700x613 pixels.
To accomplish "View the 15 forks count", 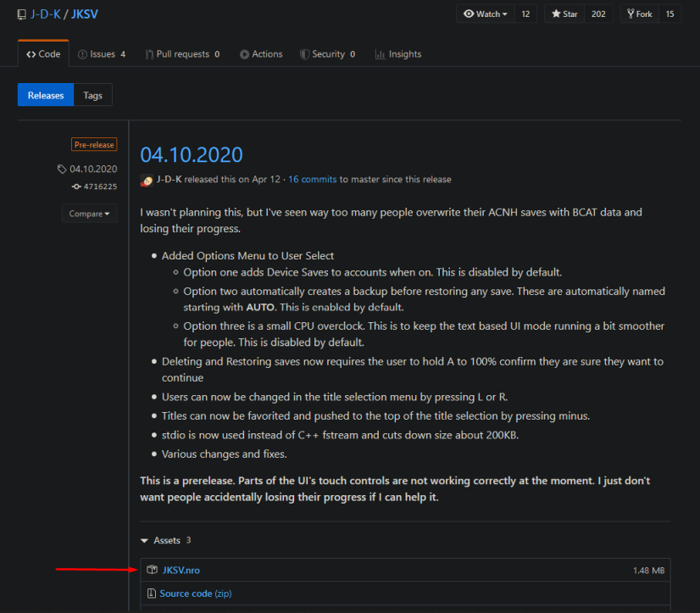I will 669,14.
